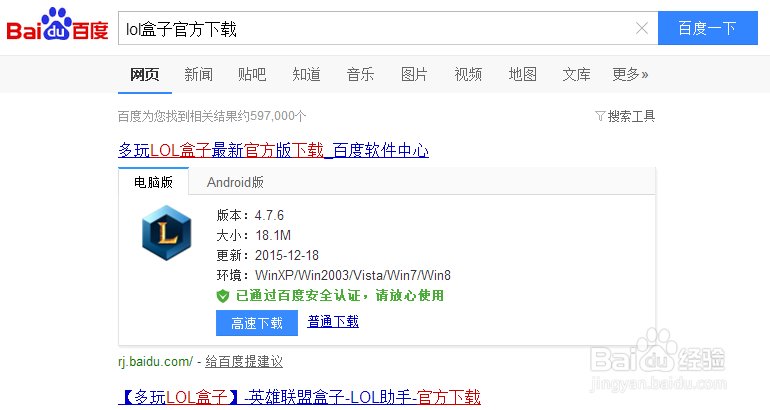Click the 百度一下 search button
The width and height of the screenshot is (770, 410).
pyautogui.click(x=707, y=28)
